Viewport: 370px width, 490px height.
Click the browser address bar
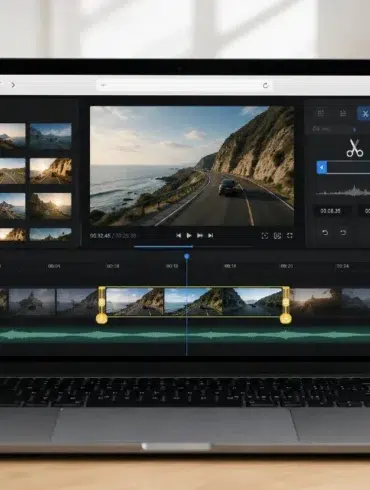pyautogui.click(x=184, y=85)
